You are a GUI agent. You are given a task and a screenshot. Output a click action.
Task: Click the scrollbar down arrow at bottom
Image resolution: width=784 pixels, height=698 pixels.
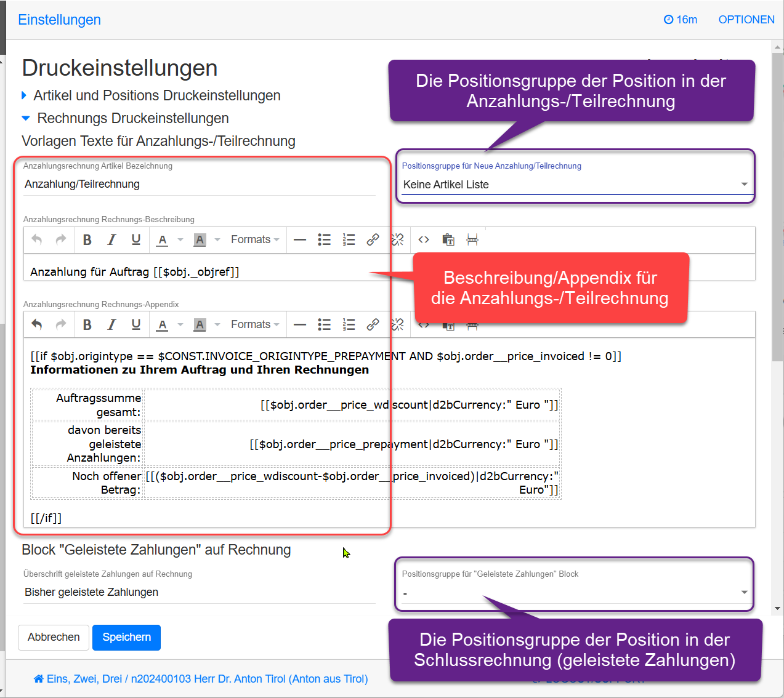pyautogui.click(x=777, y=608)
